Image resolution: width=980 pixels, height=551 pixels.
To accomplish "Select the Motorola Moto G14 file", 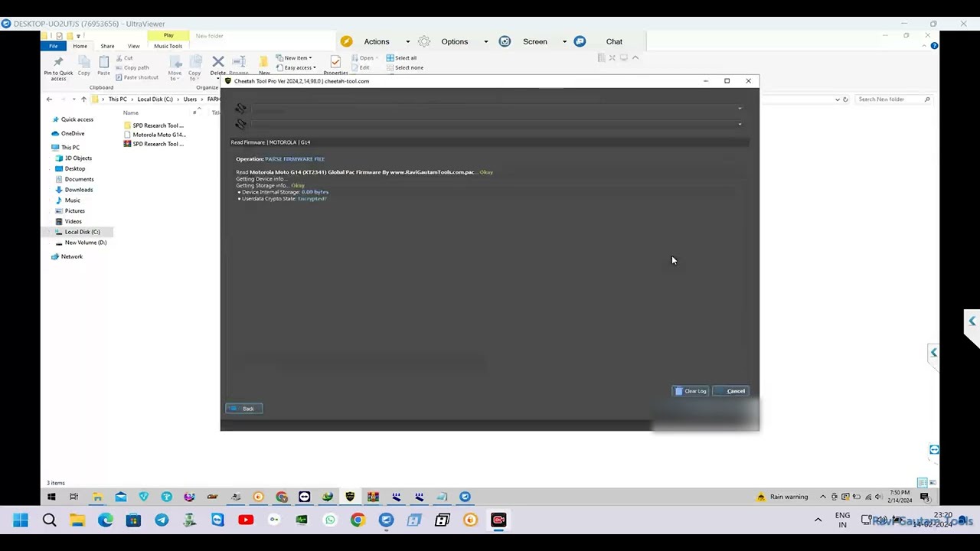I will (154, 135).
